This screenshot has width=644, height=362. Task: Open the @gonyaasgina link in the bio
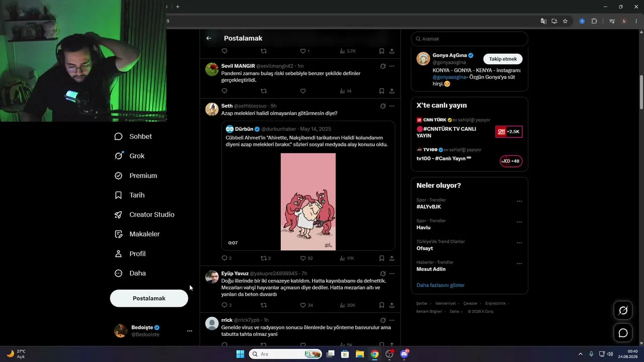point(449,77)
